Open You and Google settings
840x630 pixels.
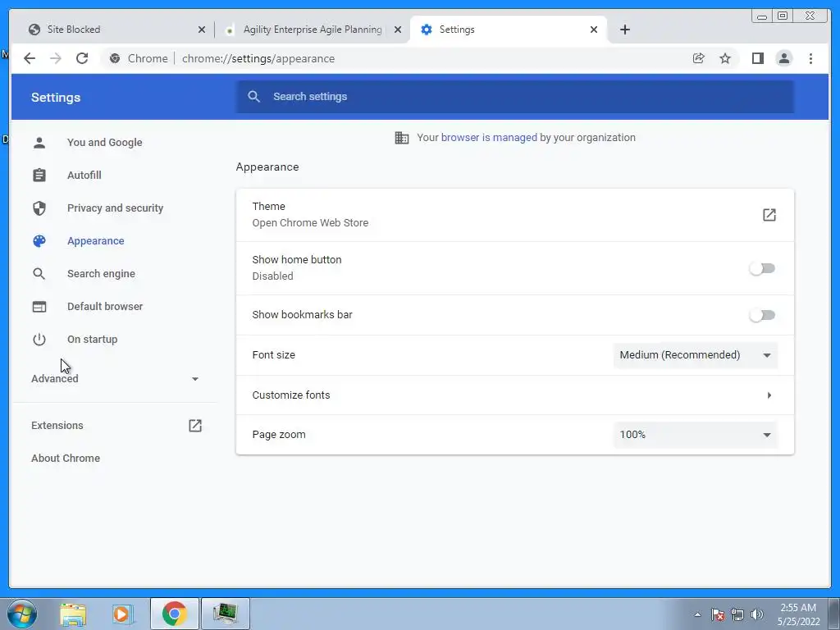click(x=104, y=143)
